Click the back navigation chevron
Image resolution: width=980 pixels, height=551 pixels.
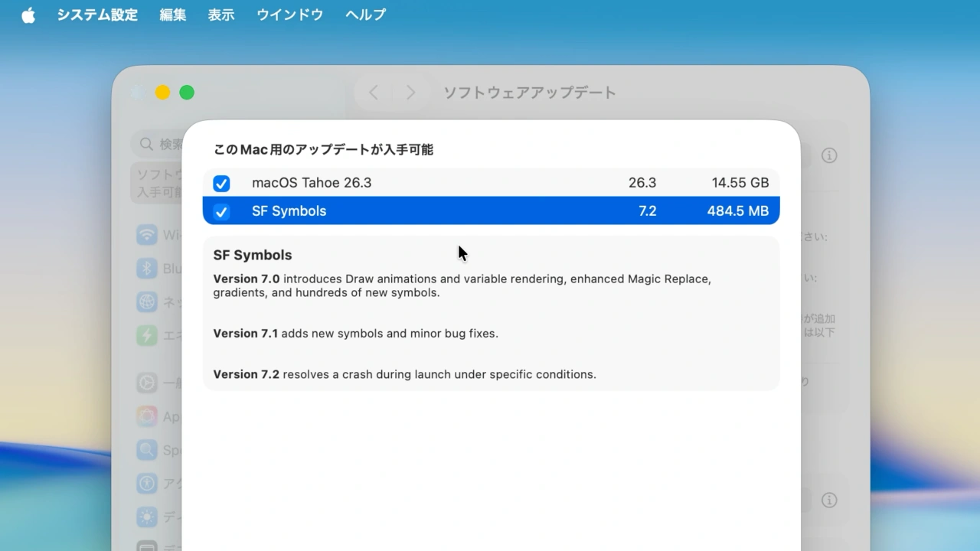[374, 92]
